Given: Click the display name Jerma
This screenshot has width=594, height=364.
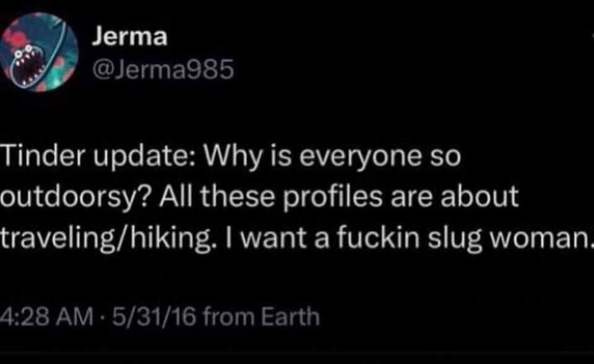Looking at the screenshot, I should 129,37.
